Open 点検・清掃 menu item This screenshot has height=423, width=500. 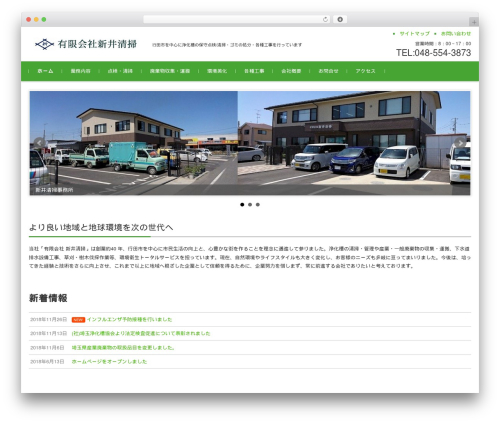120,71
